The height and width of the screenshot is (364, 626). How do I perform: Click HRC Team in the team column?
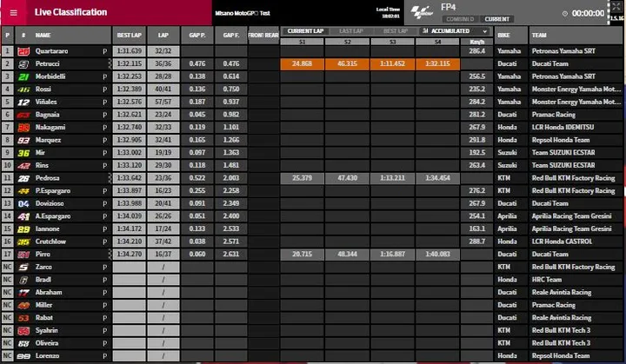547,280
